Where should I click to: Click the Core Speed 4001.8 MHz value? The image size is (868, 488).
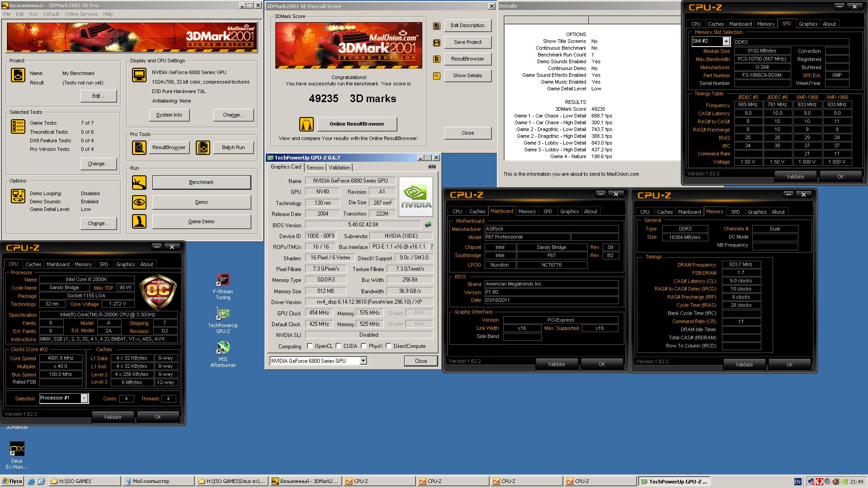[61, 358]
